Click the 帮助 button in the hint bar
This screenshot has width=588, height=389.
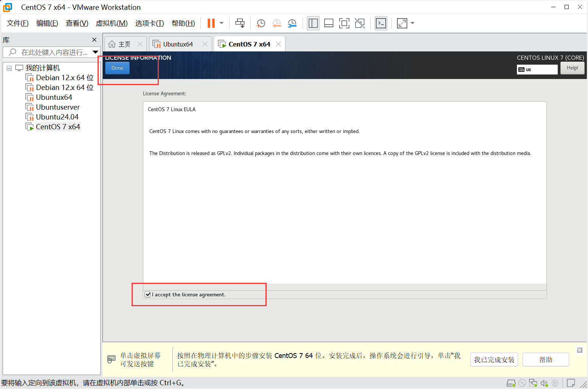(546, 360)
